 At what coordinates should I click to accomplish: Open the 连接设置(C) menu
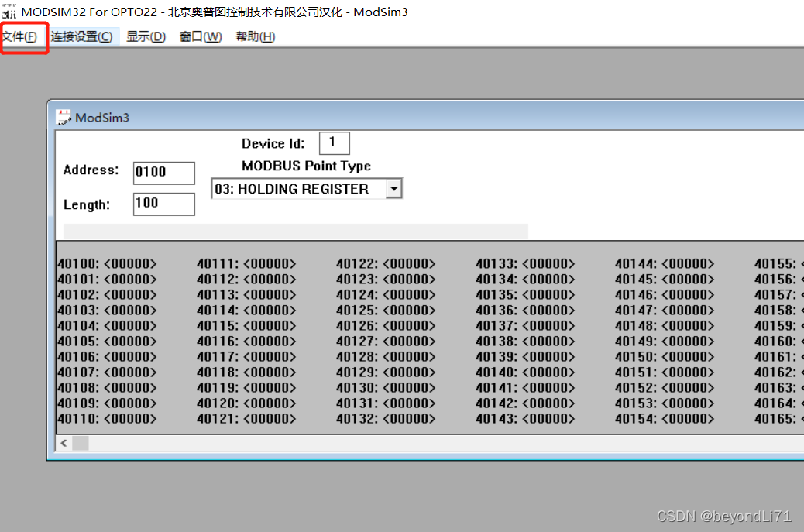click(x=82, y=37)
